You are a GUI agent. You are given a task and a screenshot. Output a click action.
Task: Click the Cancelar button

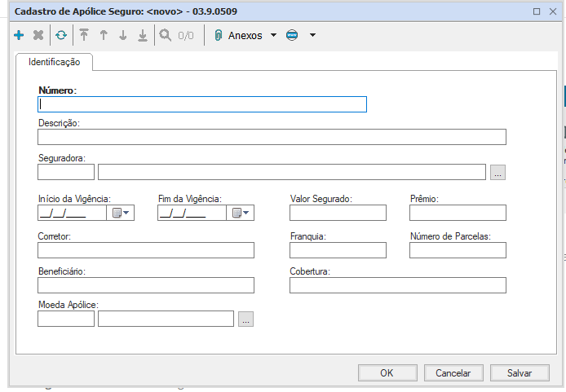453,372
